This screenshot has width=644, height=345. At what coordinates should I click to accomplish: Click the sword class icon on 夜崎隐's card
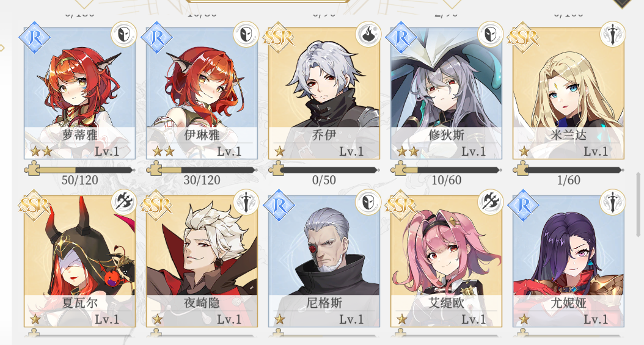(x=246, y=202)
